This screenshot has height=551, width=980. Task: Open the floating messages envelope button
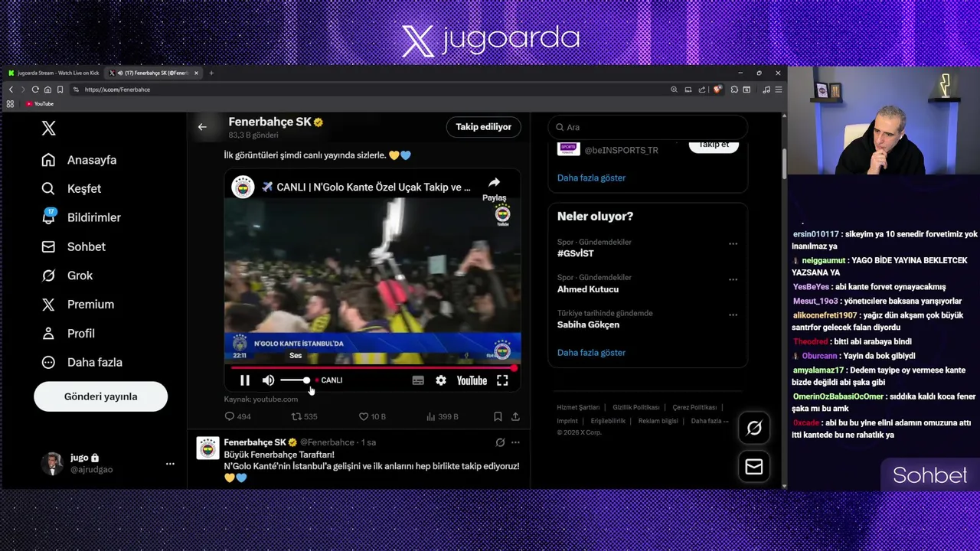[753, 467]
